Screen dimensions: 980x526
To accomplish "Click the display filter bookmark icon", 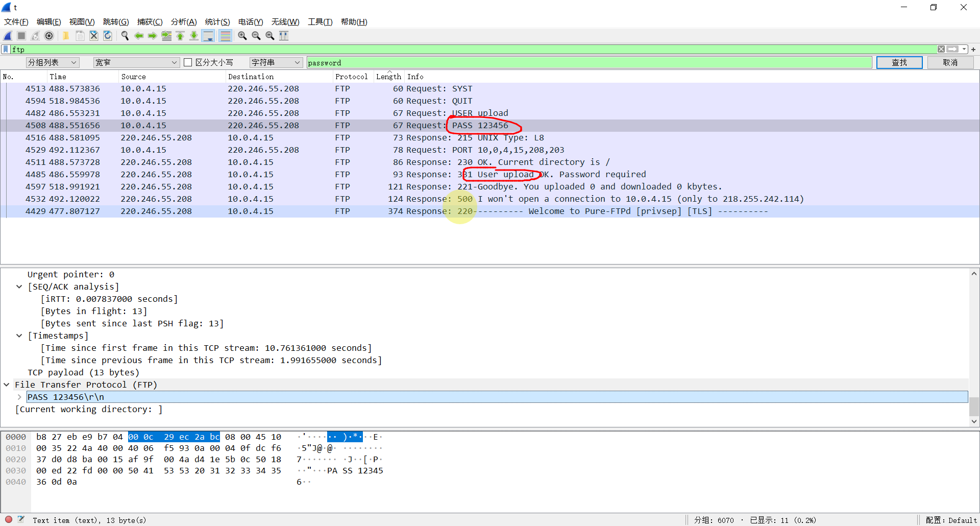I will [x=6, y=50].
